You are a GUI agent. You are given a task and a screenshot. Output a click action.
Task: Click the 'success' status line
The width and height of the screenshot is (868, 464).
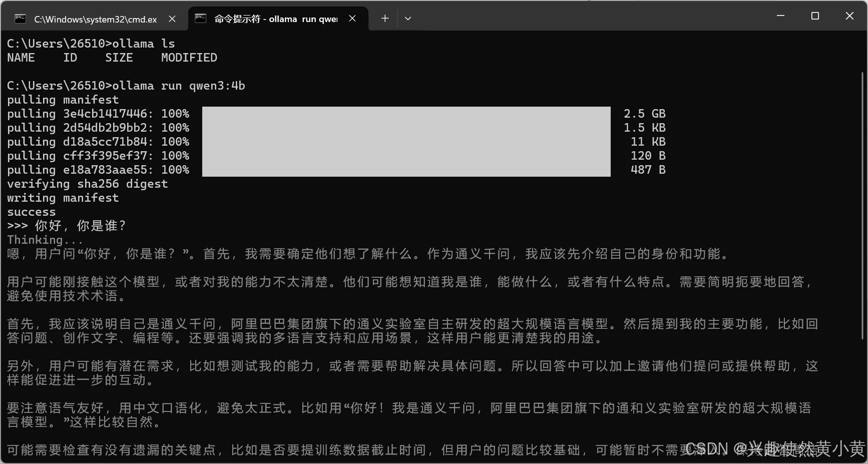pyautogui.click(x=32, y=212)
